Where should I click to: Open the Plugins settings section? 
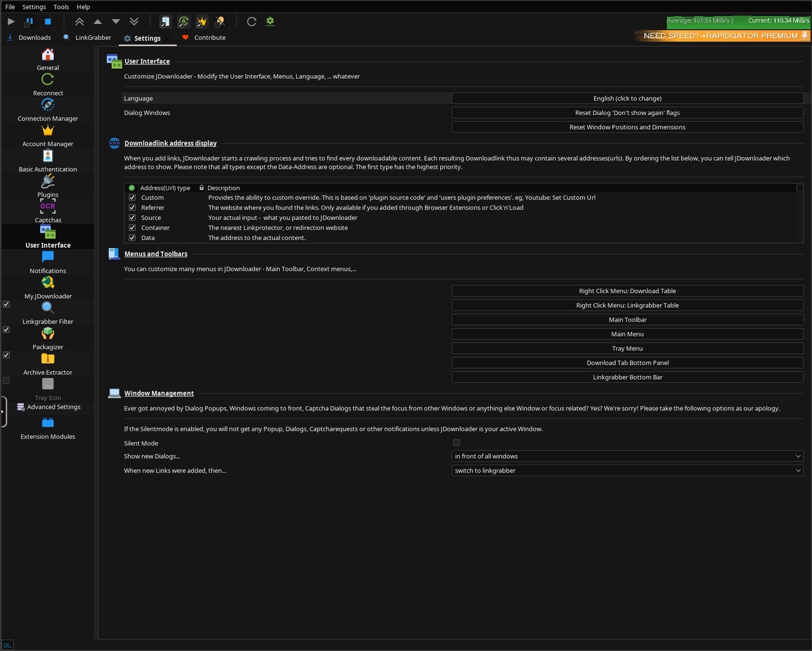[48, 186]
